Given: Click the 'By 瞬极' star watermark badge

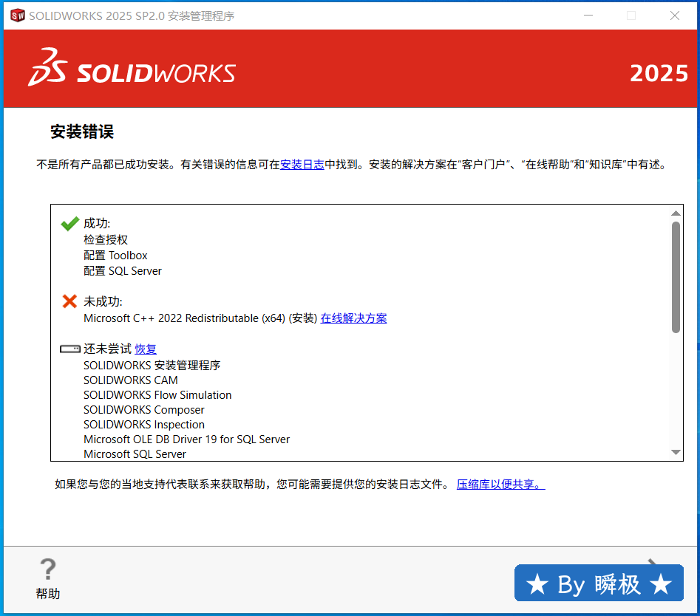Looking at the screenshot, I should [x=599, y=584].
